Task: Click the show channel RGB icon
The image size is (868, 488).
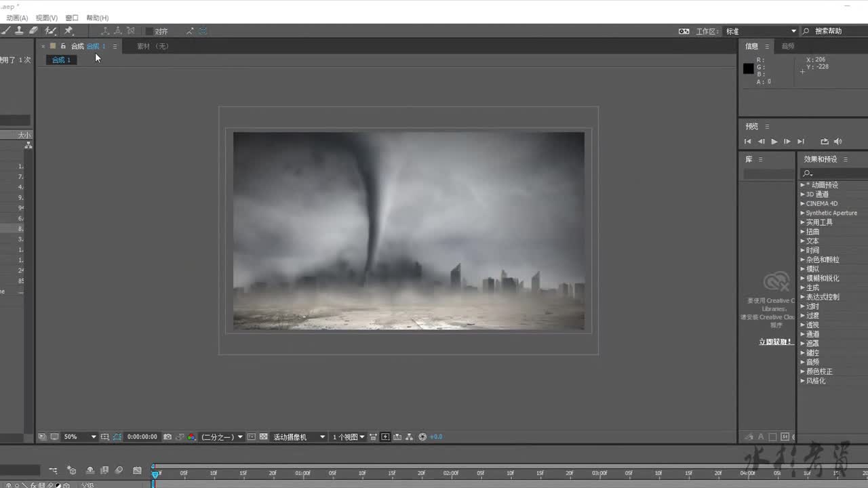Action: coord(191,437)
